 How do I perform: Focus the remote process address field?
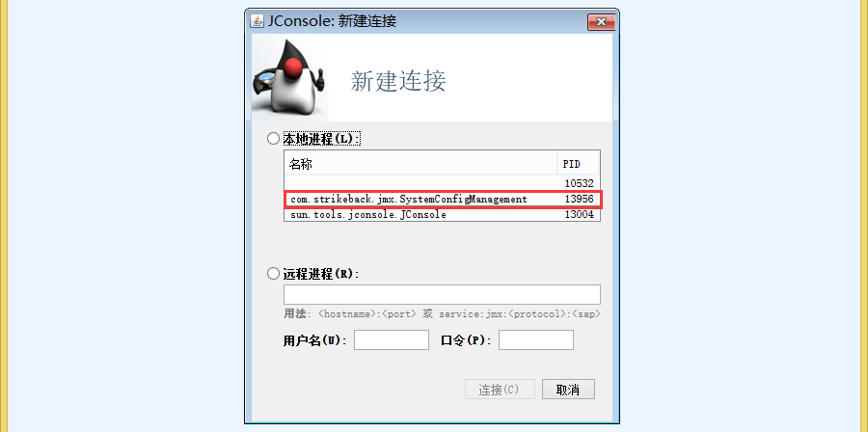click(x=443, y=294)
